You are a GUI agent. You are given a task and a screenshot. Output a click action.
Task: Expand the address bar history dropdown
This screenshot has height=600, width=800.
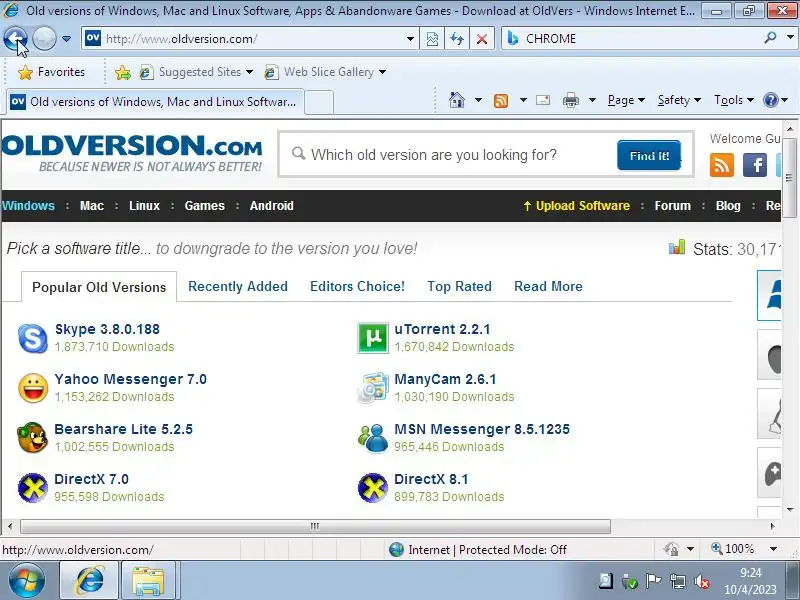(x=410, y=39)
